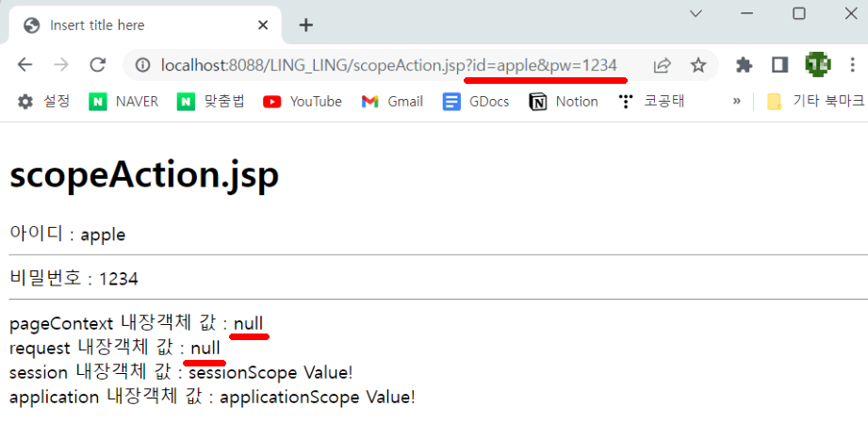Bookmark this page with the star
The image size is (868, 423).
698,65
